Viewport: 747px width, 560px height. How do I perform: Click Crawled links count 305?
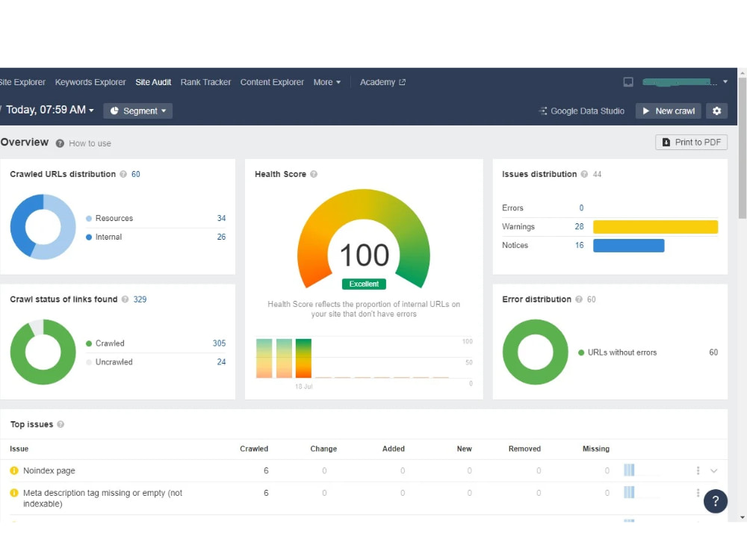tap(219, 343)
